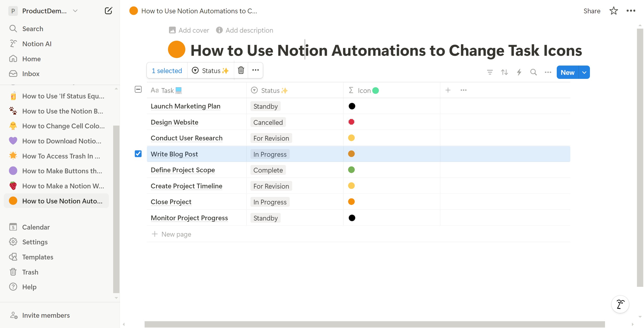Toggle the select-all checkbox in header

138,89
